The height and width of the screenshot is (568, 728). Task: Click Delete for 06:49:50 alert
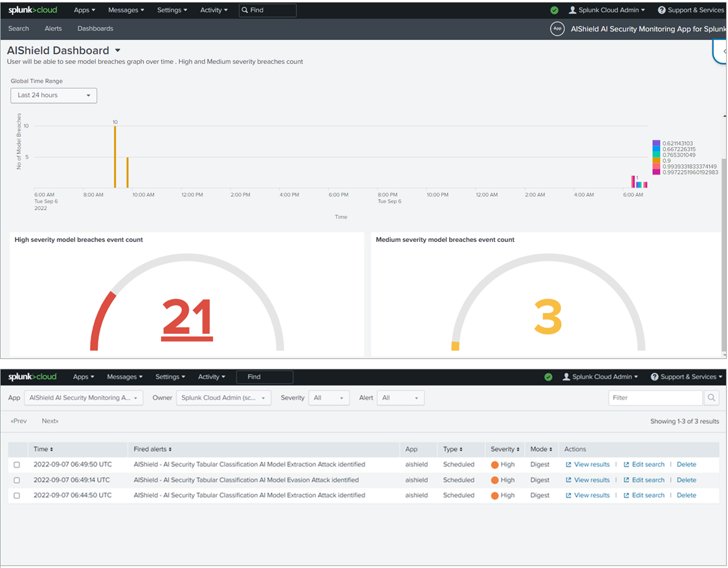click(x=686, y=464)
